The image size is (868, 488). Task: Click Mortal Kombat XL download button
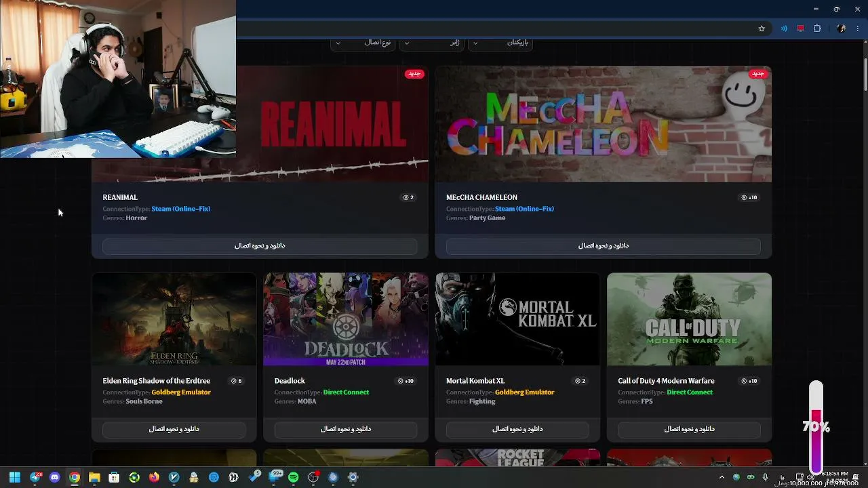pyautogui.click(x=517, y=428)
